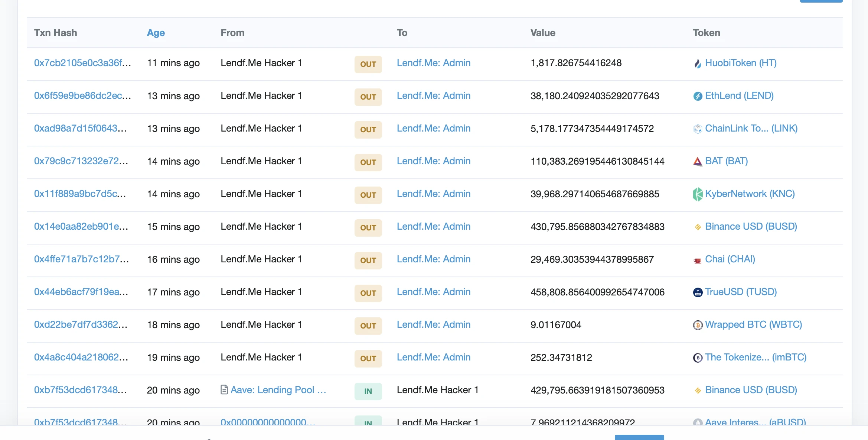
Task: Click the OUT badge in HuobiToken row
Action: click(368, 64)
